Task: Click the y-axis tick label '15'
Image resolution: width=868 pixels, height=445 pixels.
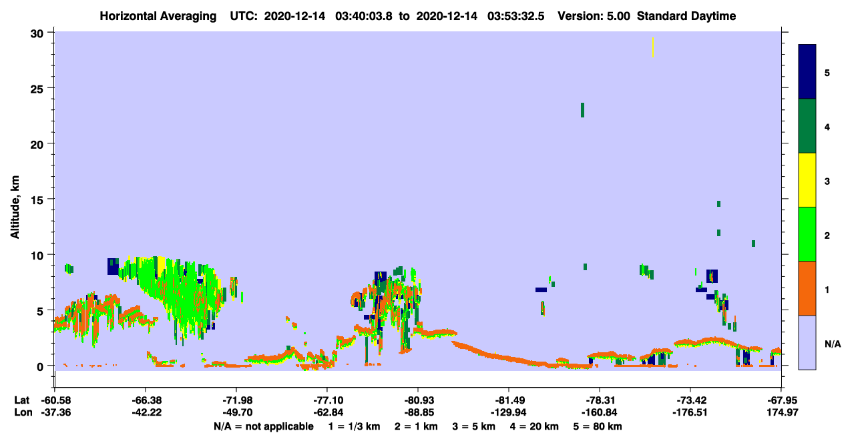Action: pos(39,199)
